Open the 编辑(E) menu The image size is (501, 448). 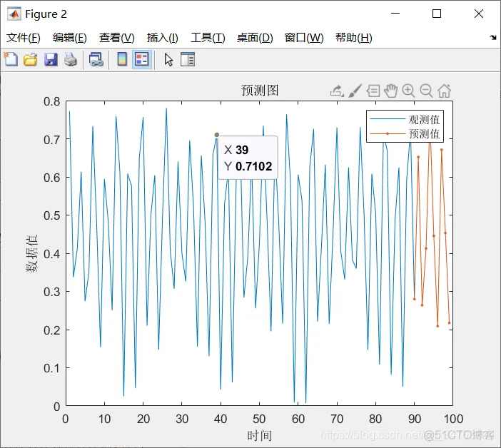tap(70, 38)
